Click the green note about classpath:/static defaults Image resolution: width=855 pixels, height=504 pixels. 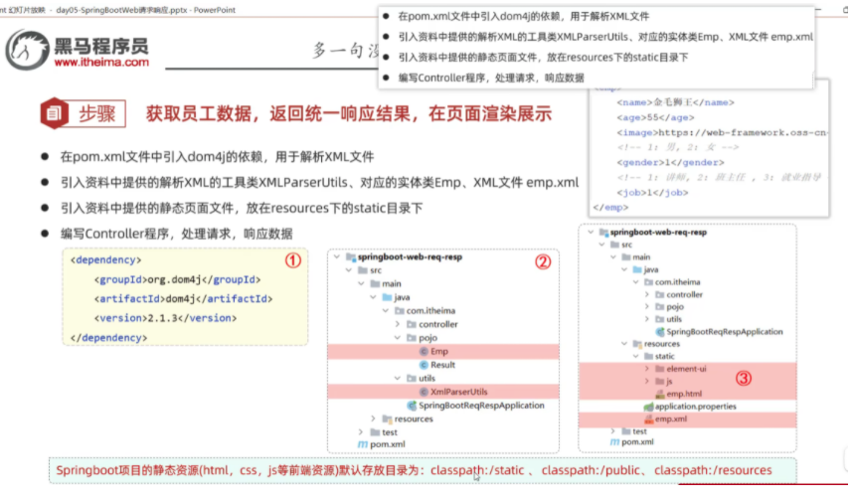pyautogui.click(x=423, y=471)
